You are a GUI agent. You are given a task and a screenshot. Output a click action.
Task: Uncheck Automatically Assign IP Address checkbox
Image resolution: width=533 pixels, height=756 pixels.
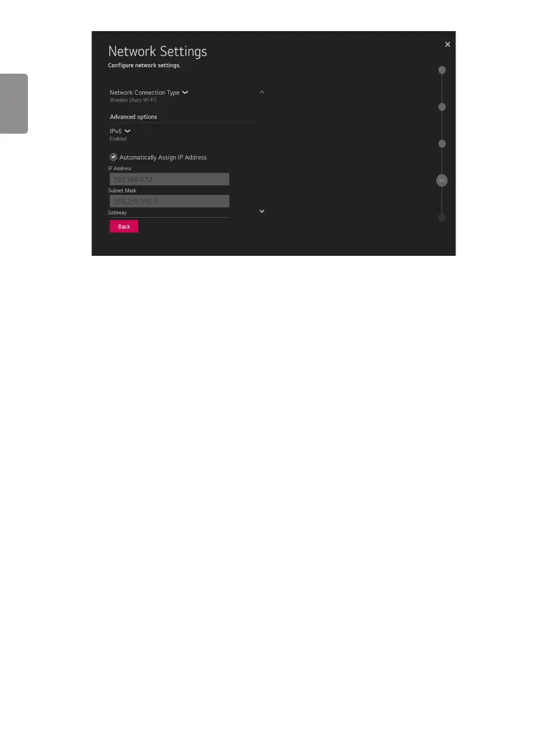113,157
